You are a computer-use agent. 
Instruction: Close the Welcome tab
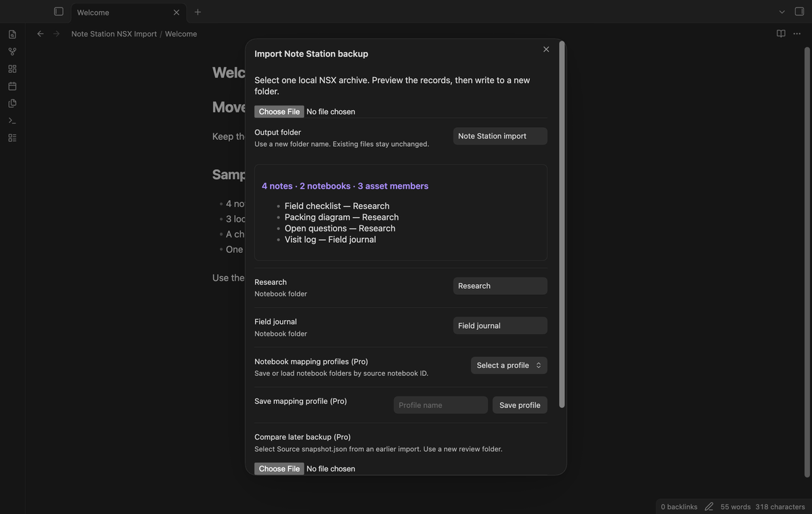(177, 12)
